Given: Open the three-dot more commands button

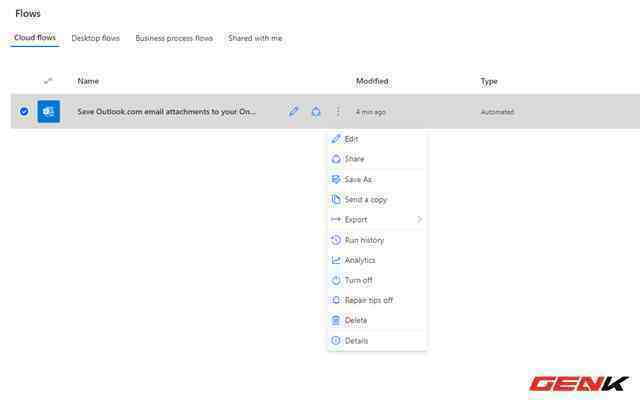Looking at the screenshot, I should 338,111.
